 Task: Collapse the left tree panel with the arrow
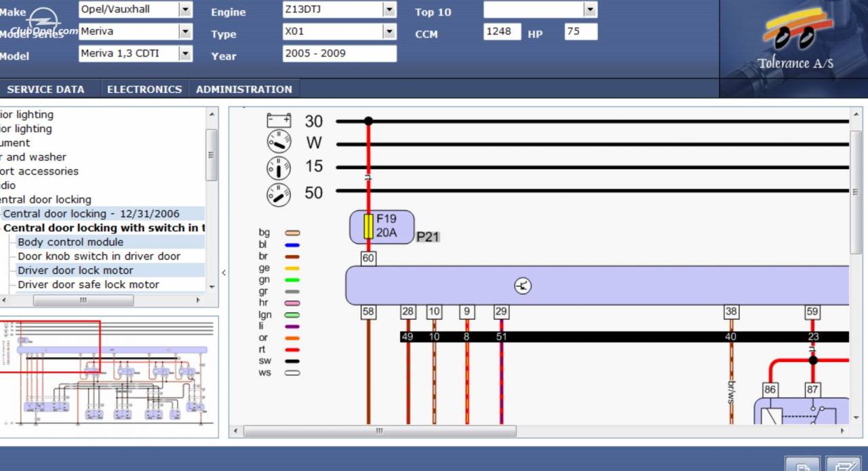pos(224,272)
